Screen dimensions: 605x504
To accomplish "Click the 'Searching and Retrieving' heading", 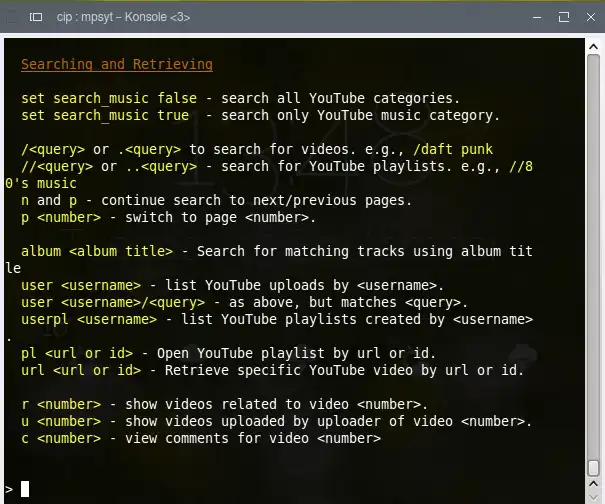I will (117, 64).
